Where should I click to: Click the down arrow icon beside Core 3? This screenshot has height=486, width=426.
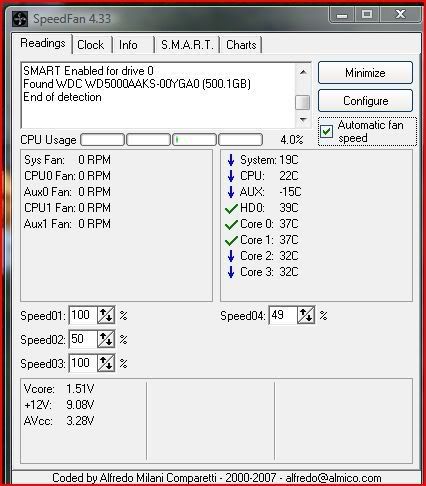coord(231,272)
